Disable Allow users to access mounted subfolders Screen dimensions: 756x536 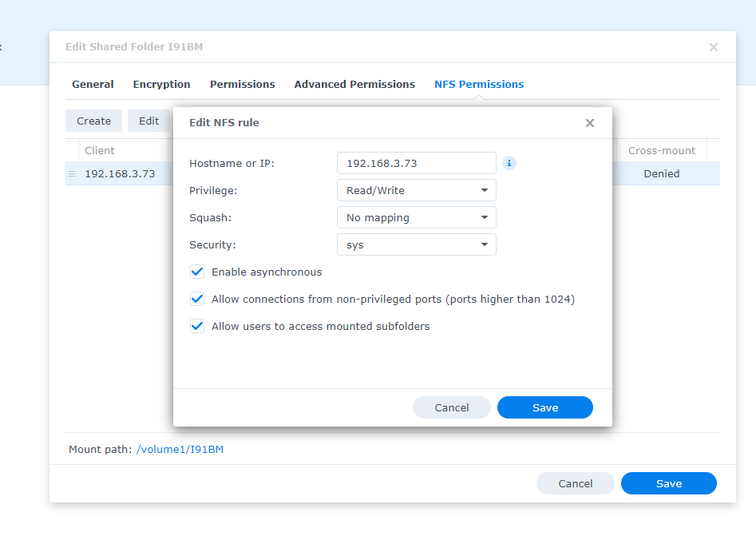197,326
